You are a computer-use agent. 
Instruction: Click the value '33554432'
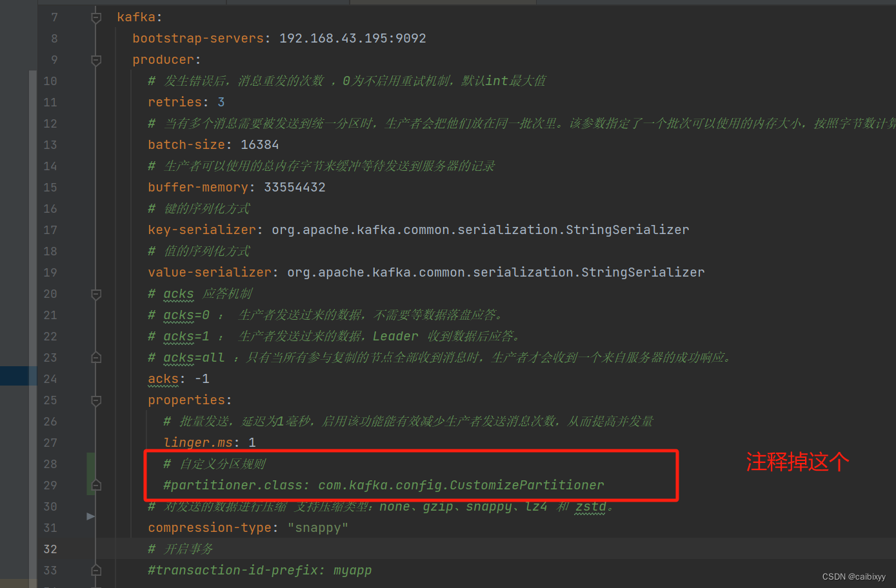[295, 188]
